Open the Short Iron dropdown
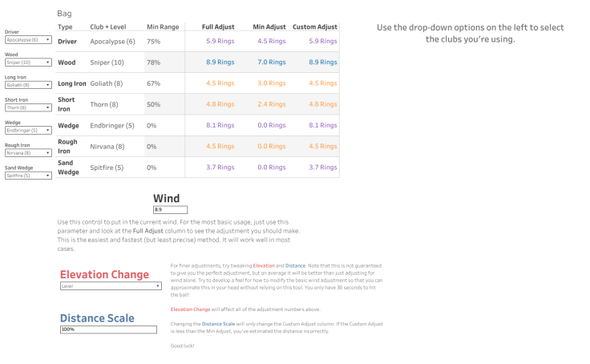Image resolution: width=590 pixels, height=364 pixels. [28, 107]
